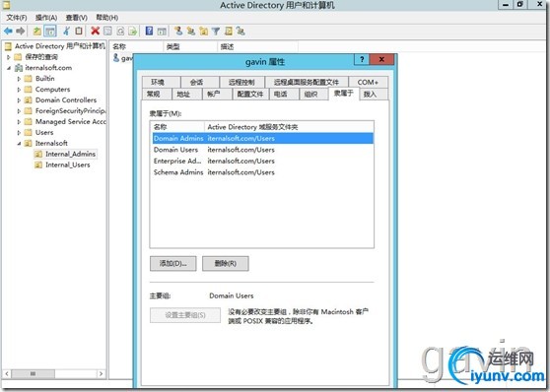Click the gavin user icon in the list
The width and height of the screenshot is (550, 392).
tap(116, 58)
